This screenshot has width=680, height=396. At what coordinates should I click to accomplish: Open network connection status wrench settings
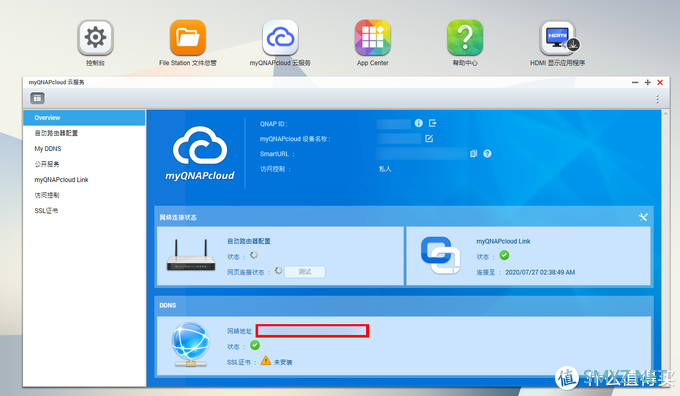(643, 217)
